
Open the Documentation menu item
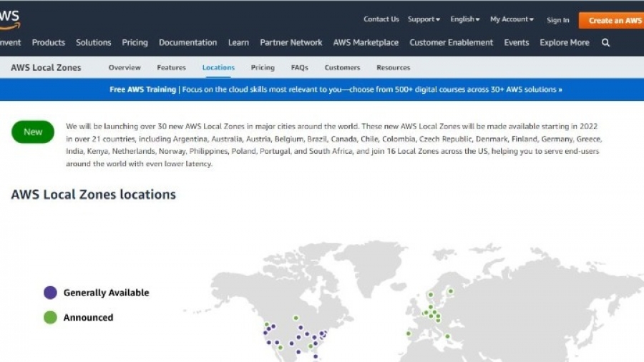(187, 43)
